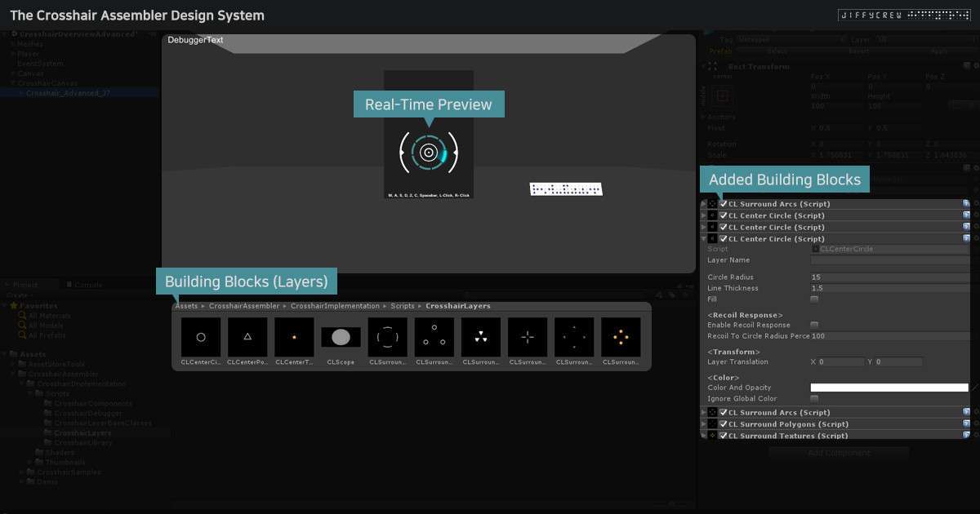This screenshot has height=514, width=980.
Task: Go to Scripts in the breadcrumb path
Action: (403, 306)
